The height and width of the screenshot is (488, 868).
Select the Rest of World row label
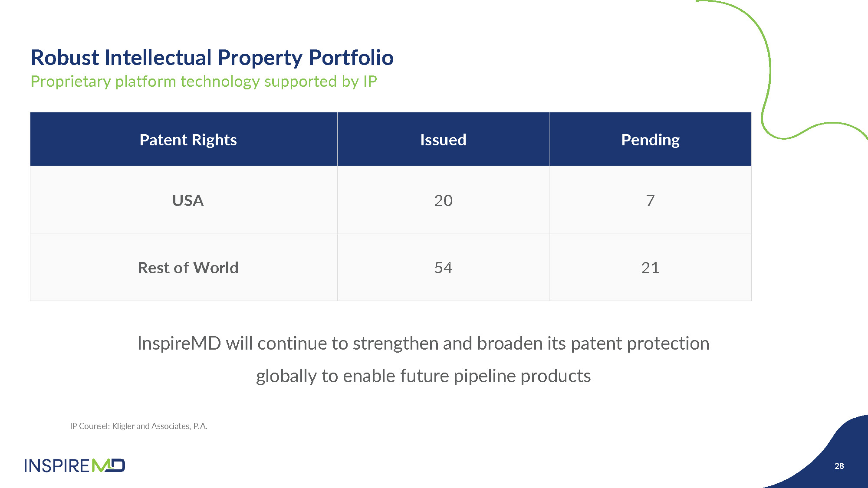[188, 268]
